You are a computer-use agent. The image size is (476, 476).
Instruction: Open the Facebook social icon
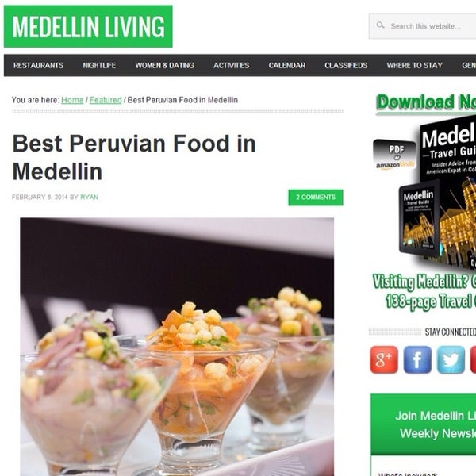tap(417, 359)
